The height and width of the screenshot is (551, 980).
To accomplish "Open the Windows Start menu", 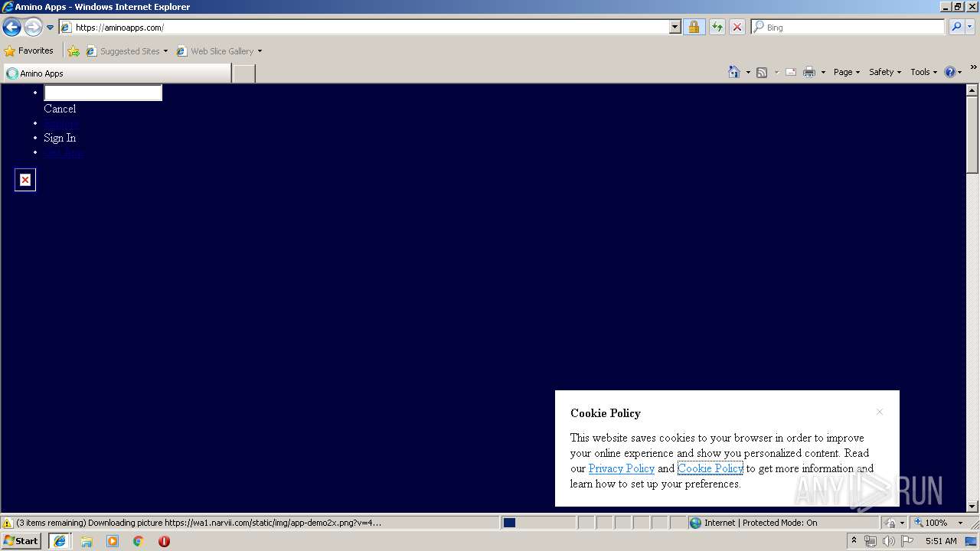I will pos(21,541).
